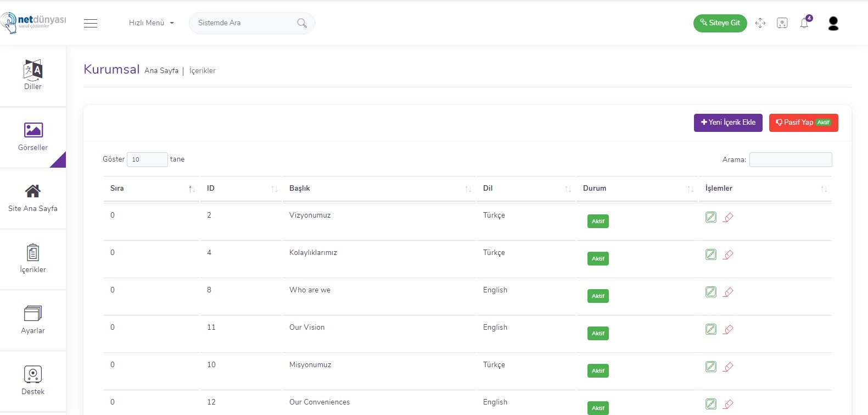
Task: Delete the Kolaylıklarımız row
Action: 728,254
